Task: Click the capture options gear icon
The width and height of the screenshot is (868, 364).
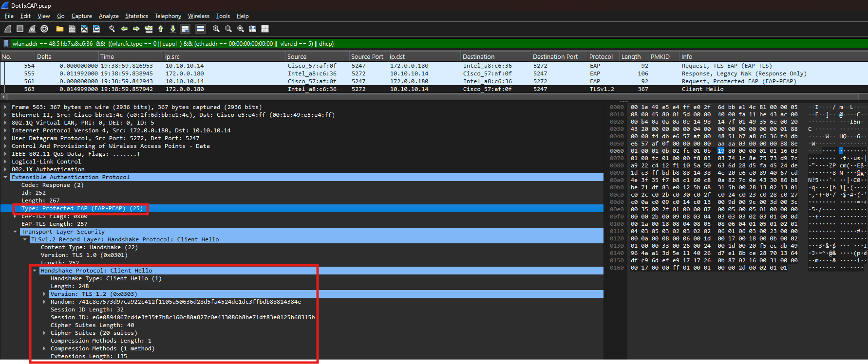Action: tap(44, 29)
